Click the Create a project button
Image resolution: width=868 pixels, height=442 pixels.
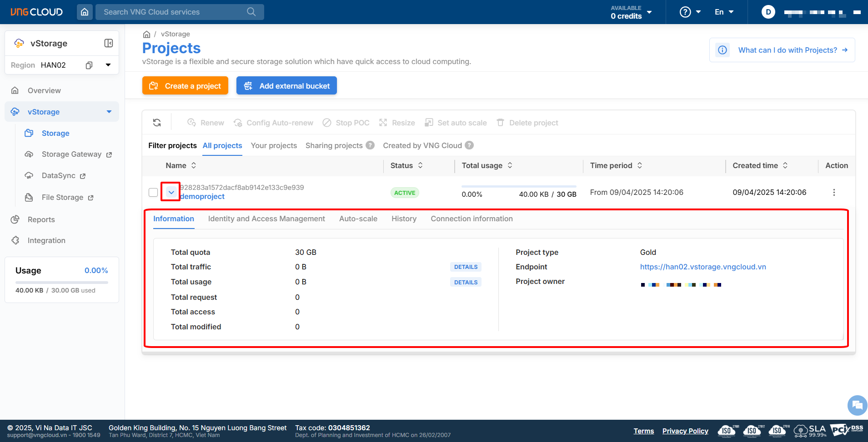[x=185, y=86]
